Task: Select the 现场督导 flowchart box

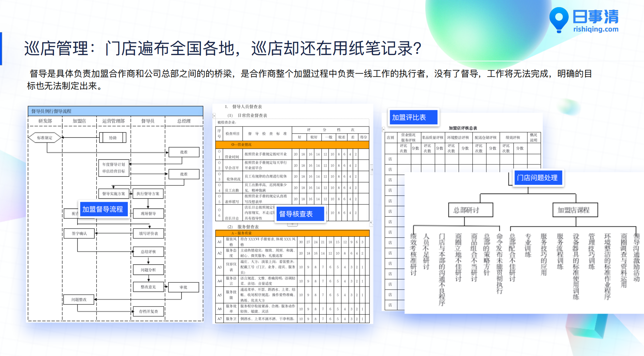Action: click(148, 214)
